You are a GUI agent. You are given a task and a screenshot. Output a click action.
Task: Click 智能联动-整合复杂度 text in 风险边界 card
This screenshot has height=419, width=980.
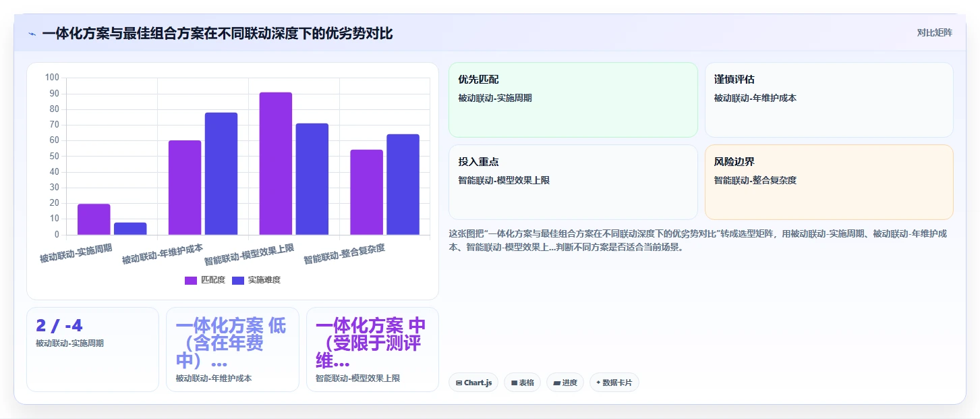pyautogui.click(x=755, y=180)
